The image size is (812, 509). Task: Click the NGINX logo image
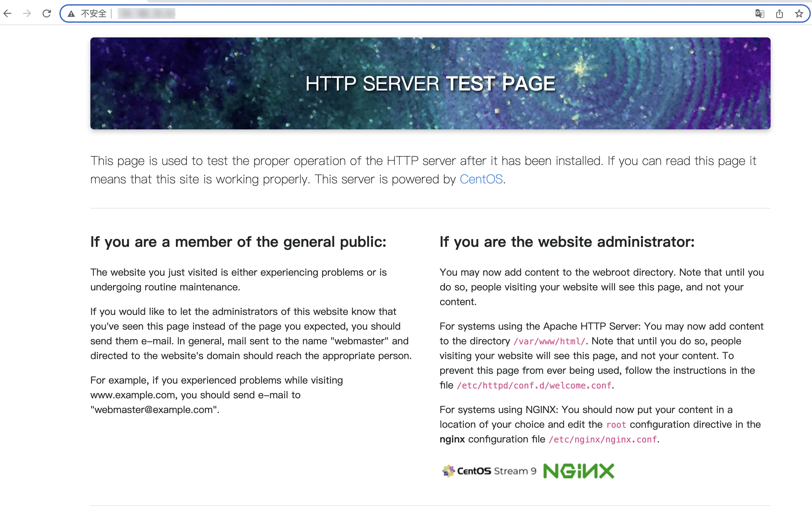click(578, 470)
